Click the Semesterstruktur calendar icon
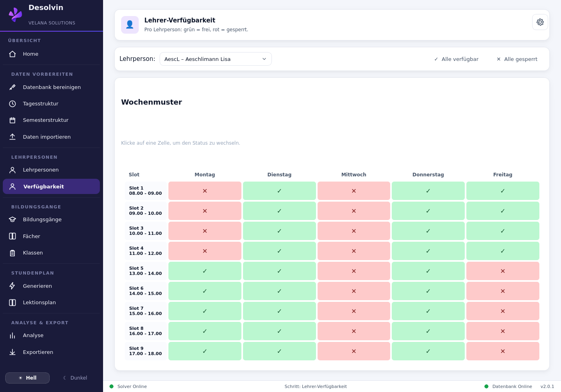561x392 pixels. pyautogui.click(x=12, y=120)
